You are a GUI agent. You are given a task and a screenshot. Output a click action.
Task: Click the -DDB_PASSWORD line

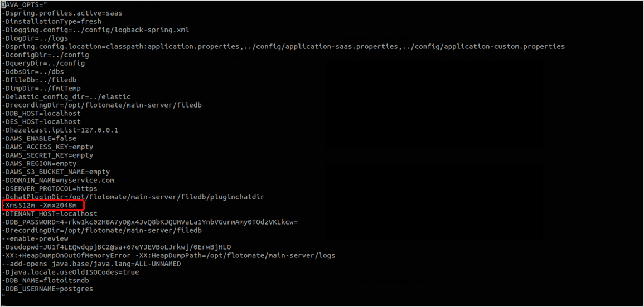pyautogui.click(x=150, y=222)
